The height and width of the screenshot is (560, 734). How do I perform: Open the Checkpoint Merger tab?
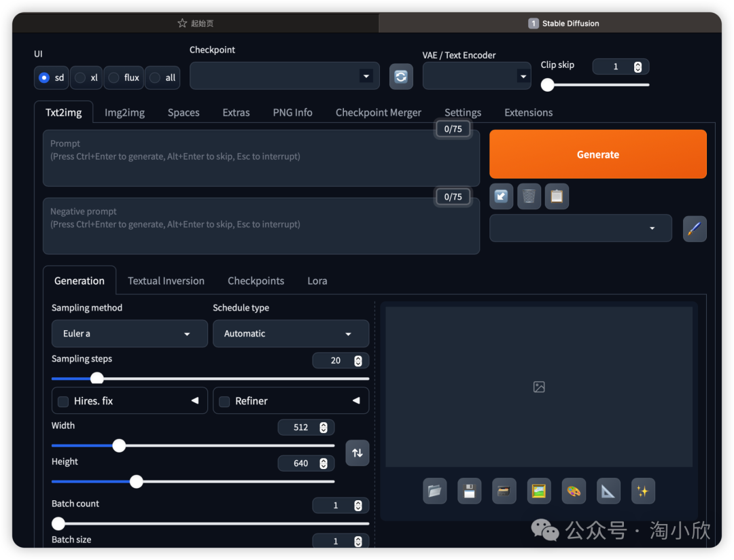[379, 112]
